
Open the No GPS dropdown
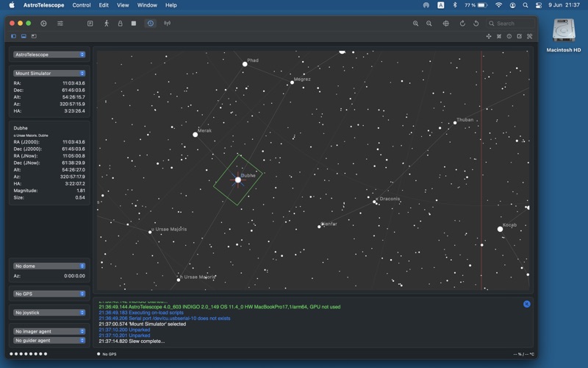(x=49, y=294)
